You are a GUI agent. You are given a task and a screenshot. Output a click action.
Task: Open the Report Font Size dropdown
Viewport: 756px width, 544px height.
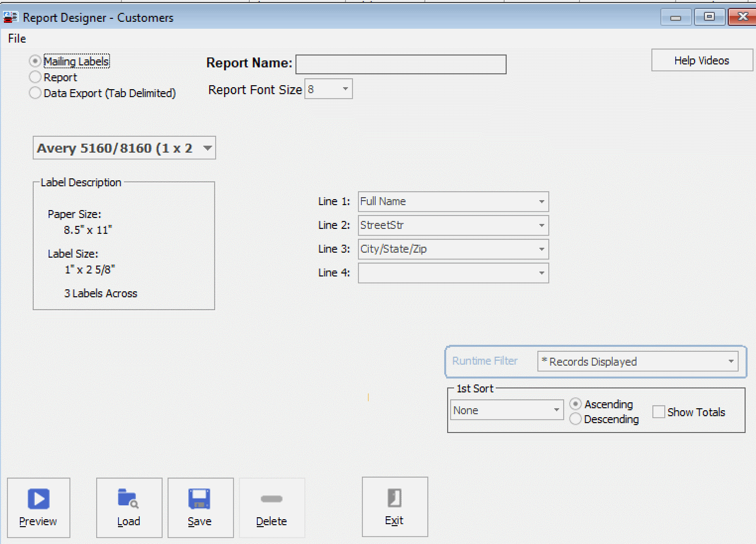pos(345,89)
